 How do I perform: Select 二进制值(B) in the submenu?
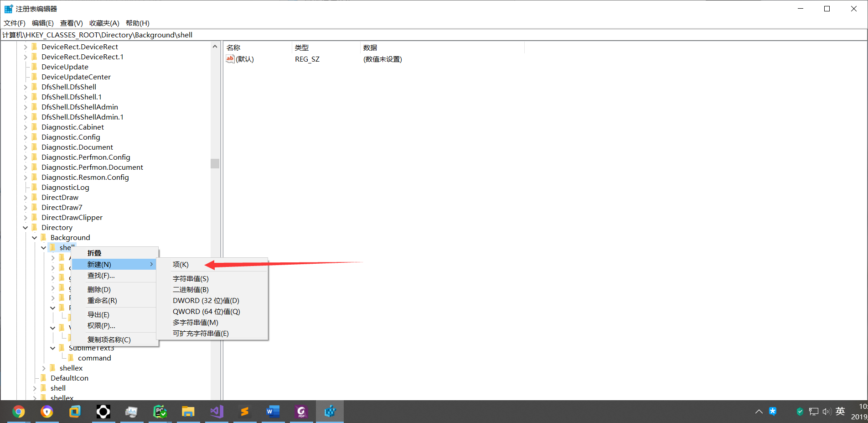212,289
